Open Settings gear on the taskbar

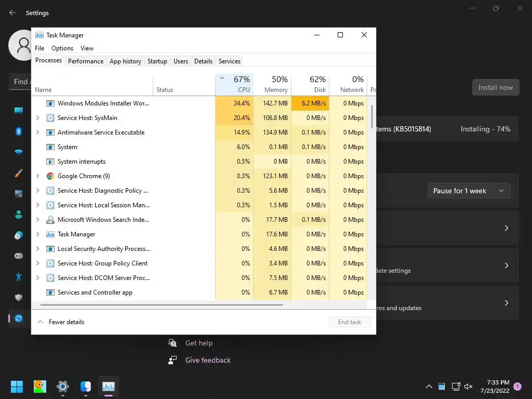[63, 387]
